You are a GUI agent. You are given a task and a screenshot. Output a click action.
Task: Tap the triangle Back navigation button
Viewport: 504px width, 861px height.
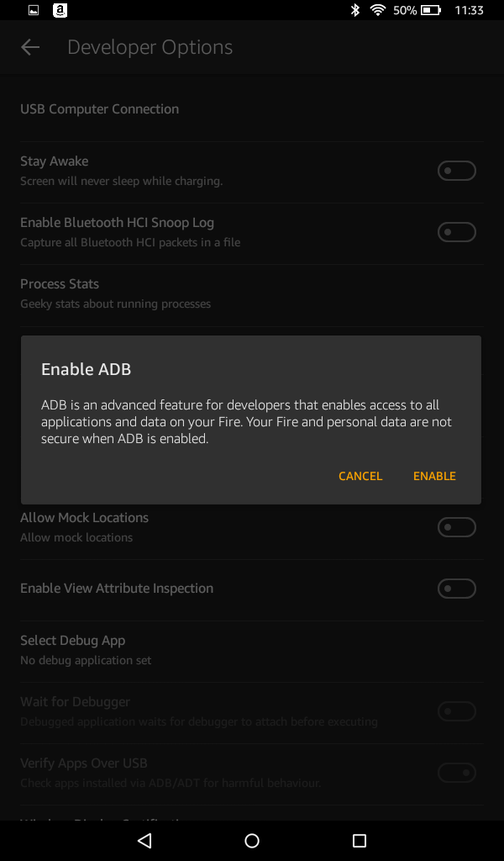pyautogui.click(x=144, y=840)
